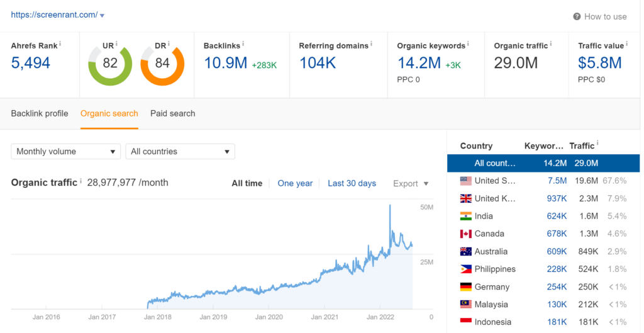The image size is (644, 333).
Task: Open the https://screenrant.com/ link
Action: pos(54,15)
